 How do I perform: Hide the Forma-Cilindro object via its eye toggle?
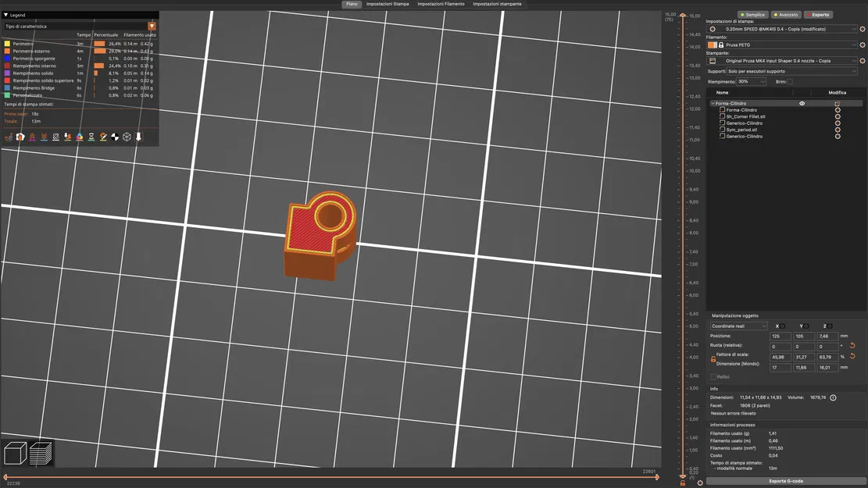[801, 102]
